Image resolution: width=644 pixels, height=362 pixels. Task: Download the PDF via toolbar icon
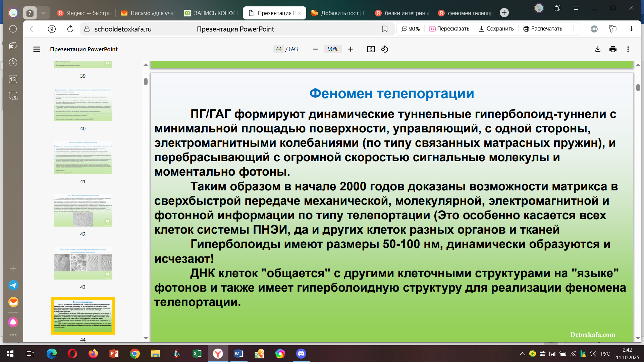coord(598,49)
